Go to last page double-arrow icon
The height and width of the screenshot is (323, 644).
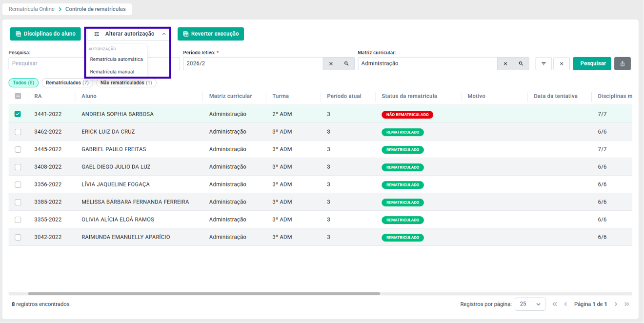(627, 304)
